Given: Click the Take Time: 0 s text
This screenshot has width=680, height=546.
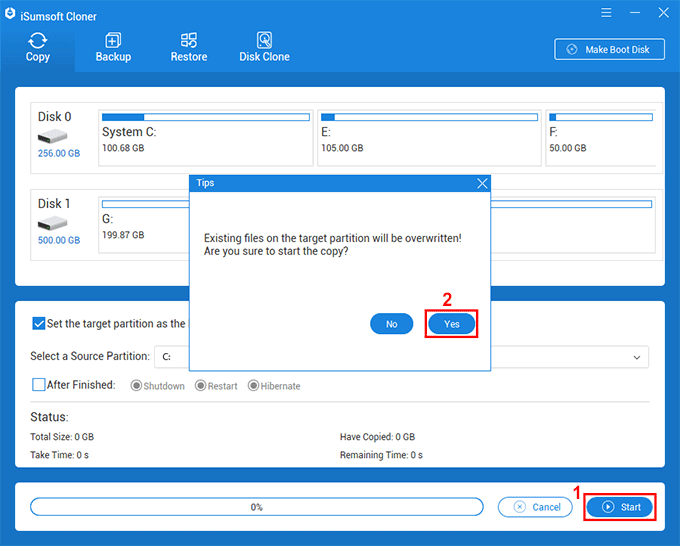Looking at the screenshot, I should (x=59, y=455).
